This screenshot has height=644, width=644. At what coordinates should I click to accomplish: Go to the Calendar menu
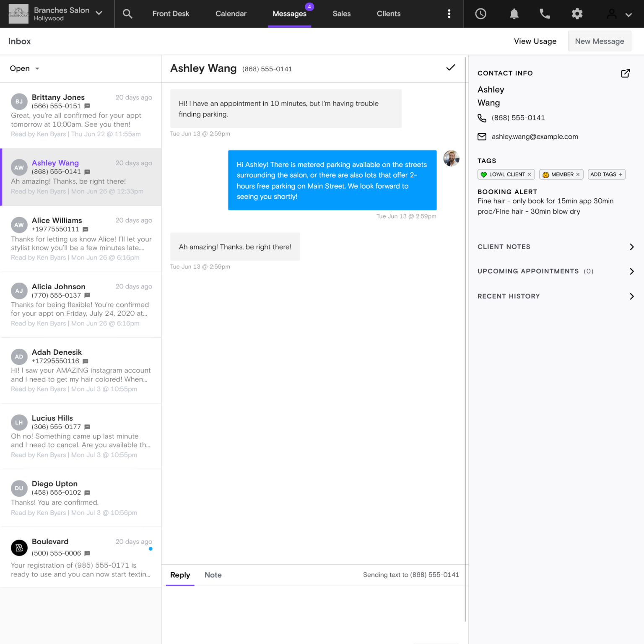point(231,14)
